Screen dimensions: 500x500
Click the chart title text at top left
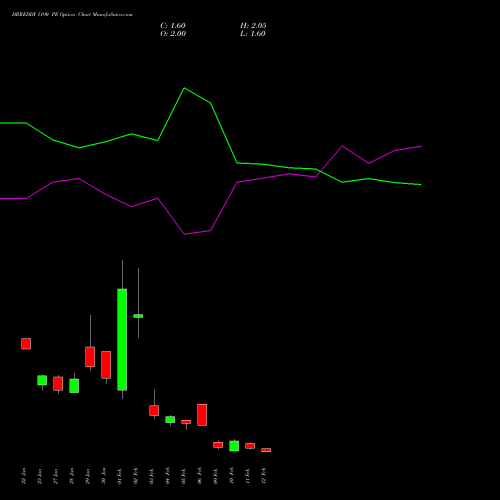pyautogui.click(x=72, y=15)
